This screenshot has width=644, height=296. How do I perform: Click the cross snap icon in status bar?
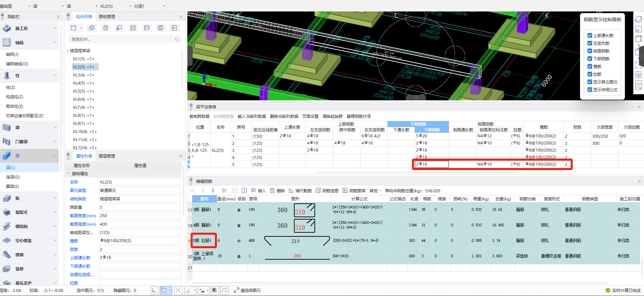[178, 290]
